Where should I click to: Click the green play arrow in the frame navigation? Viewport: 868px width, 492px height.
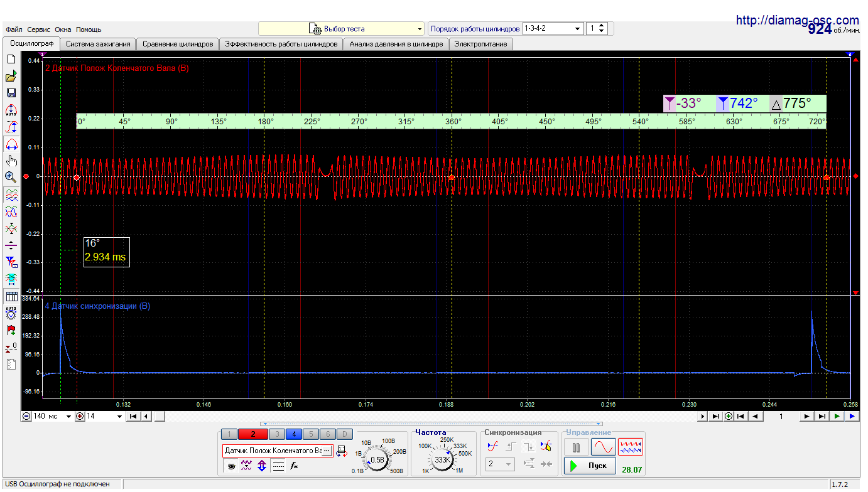tap(837, 416)
